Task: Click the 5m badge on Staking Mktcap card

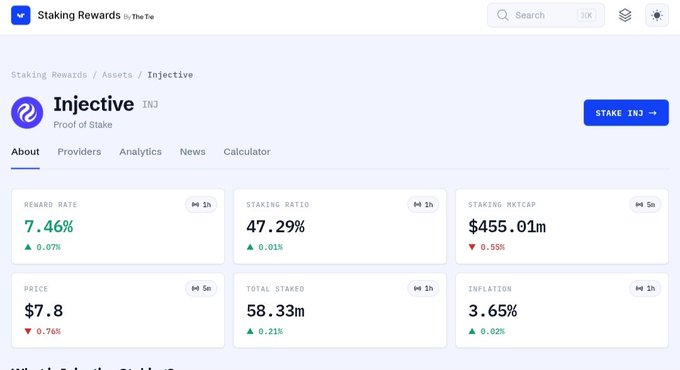Action: pos(645,204)
